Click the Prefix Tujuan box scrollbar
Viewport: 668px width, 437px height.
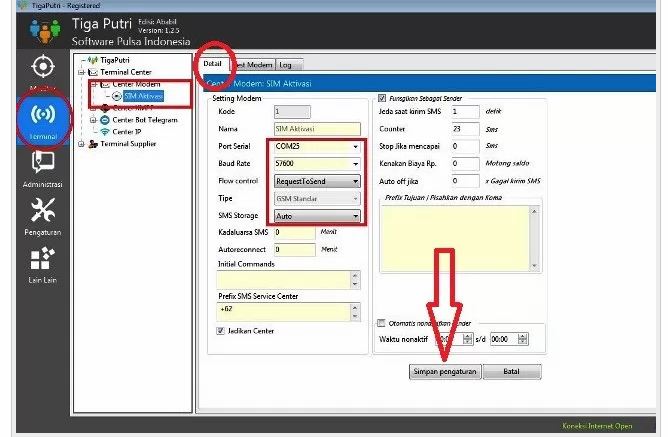[x=534, y=239]
